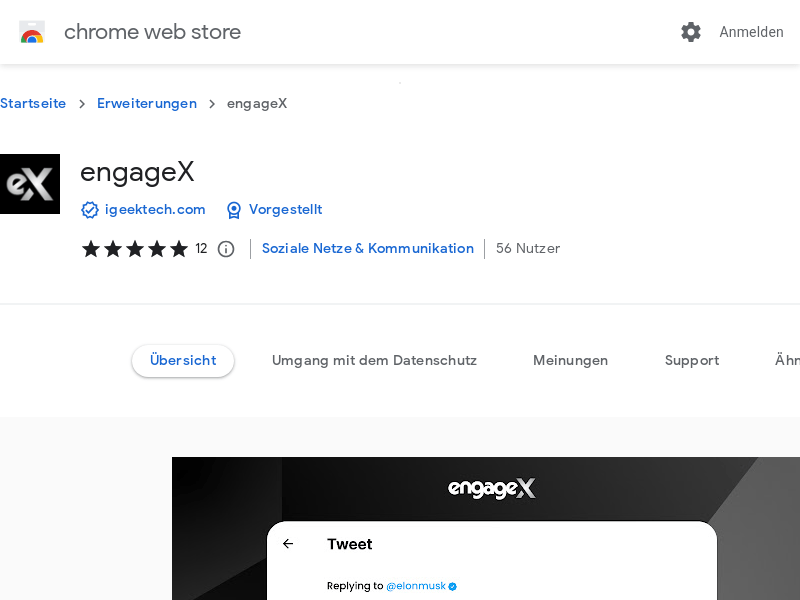Click the Vorgestellt label
The image size is (800, 600).
[286, 210]
